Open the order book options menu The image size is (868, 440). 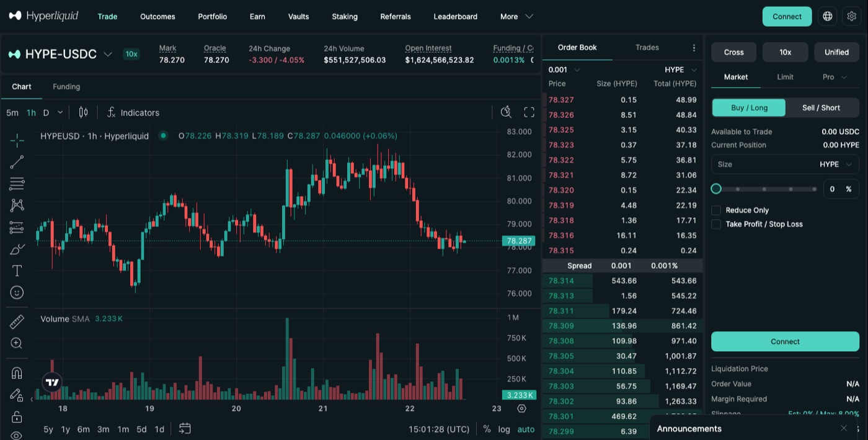pos(694,48)
